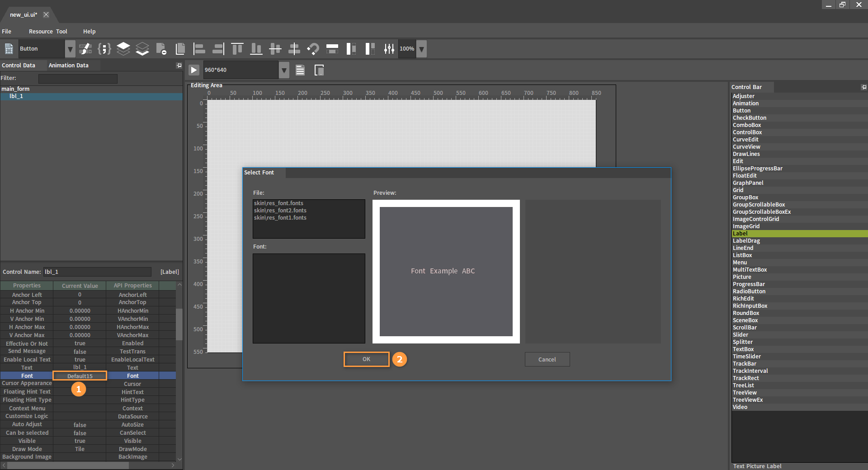Click the font preview thumbnail
868x470 pixels.
click(446, 272)
